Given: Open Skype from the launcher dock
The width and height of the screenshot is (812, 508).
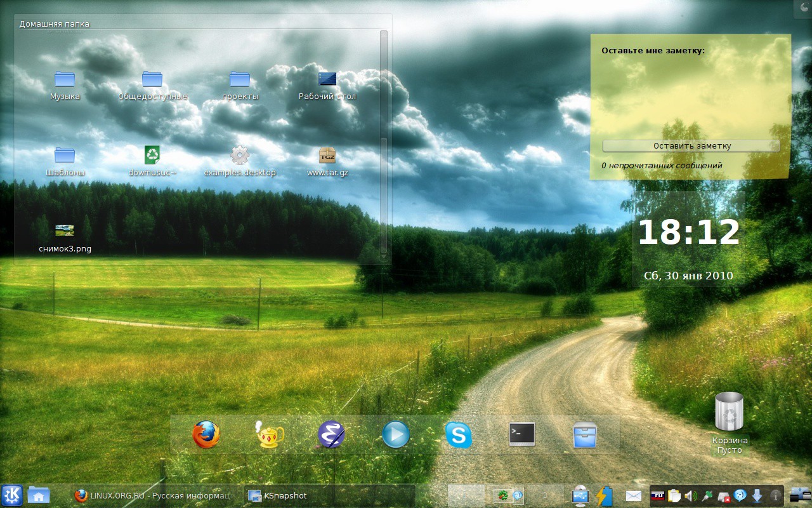Looking at the screenshot, I should click(x=458, y=435).
